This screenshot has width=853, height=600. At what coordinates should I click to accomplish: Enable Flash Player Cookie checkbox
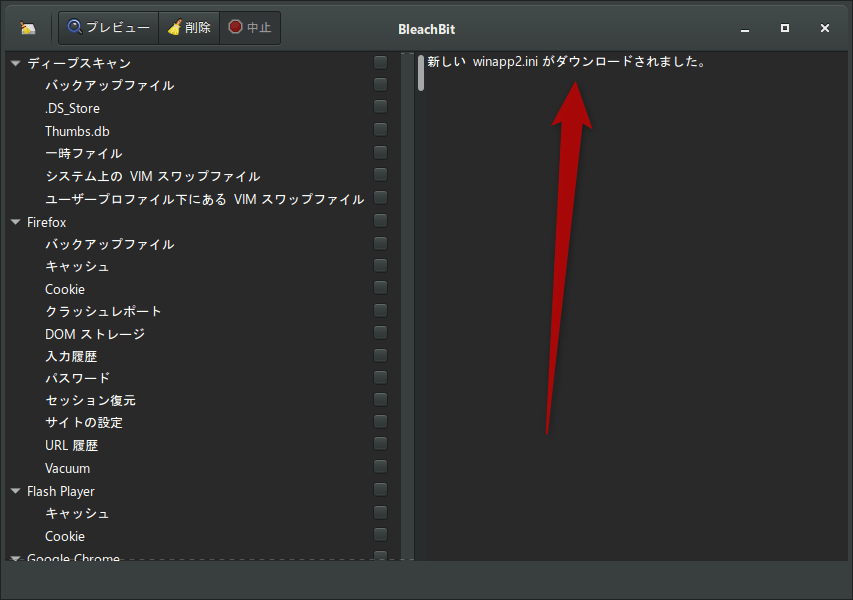pyautogui.click(x=381, y=535)
